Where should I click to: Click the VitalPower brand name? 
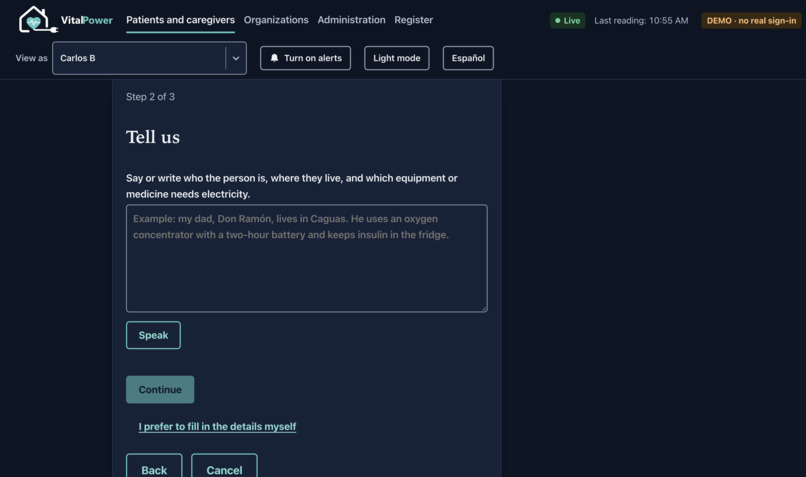point(86,20)
